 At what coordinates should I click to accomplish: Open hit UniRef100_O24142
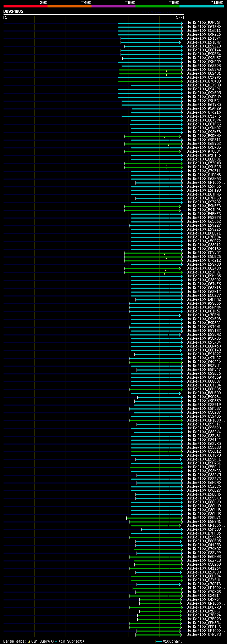[204, 440]
